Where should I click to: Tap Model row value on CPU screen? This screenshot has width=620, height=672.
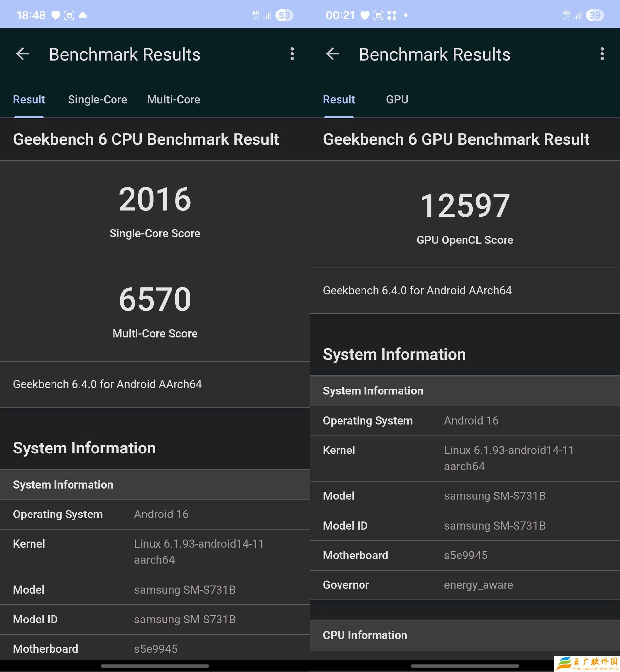pyautogui.click(x=185, y=590)
